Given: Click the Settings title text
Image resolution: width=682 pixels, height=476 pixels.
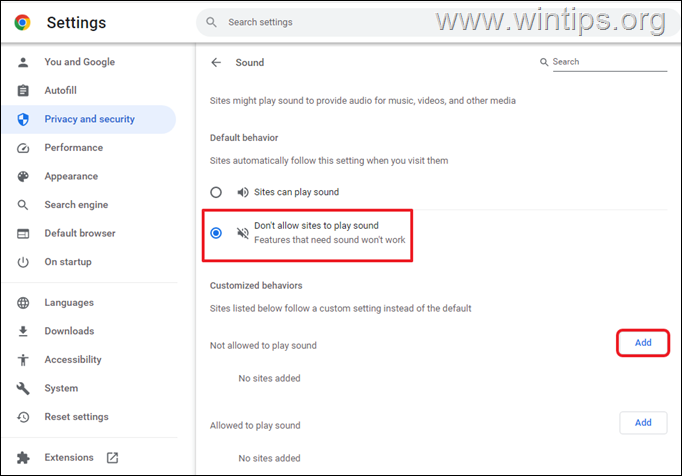Looking at the screenshot, I should pos(76,23).
